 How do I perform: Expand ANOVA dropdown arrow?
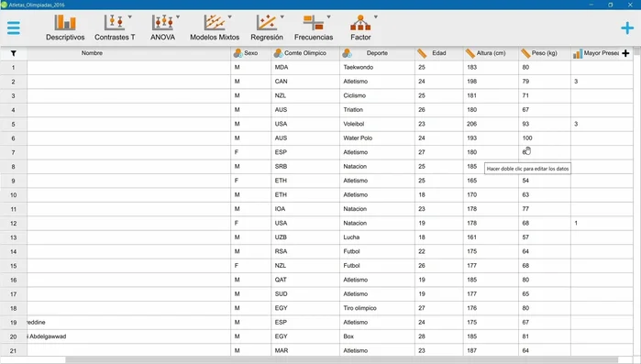click(178, 17)
